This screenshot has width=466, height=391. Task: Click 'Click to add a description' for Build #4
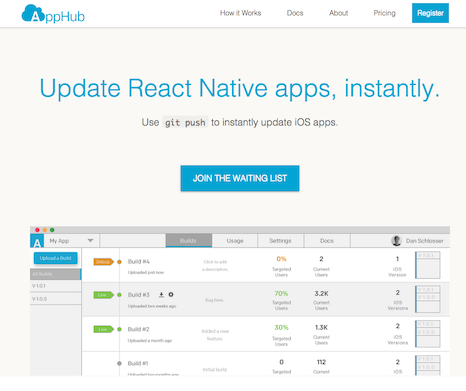point(215,266)
